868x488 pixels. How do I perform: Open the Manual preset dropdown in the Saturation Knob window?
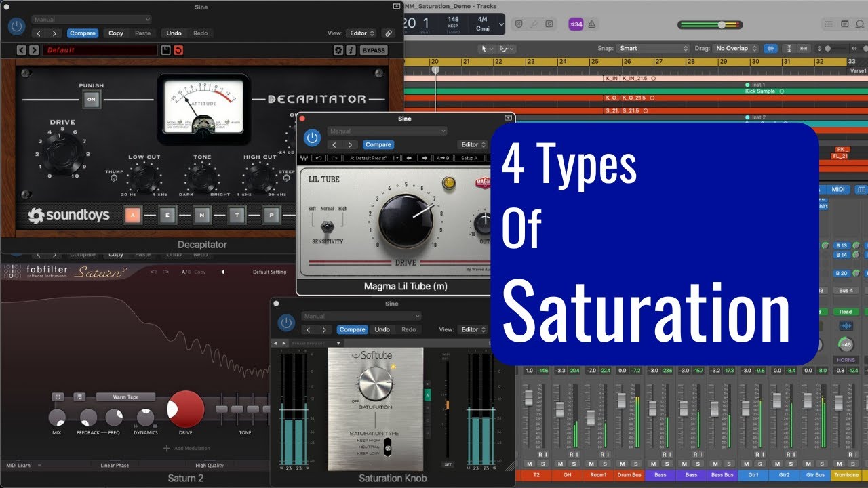click(361, 316)
